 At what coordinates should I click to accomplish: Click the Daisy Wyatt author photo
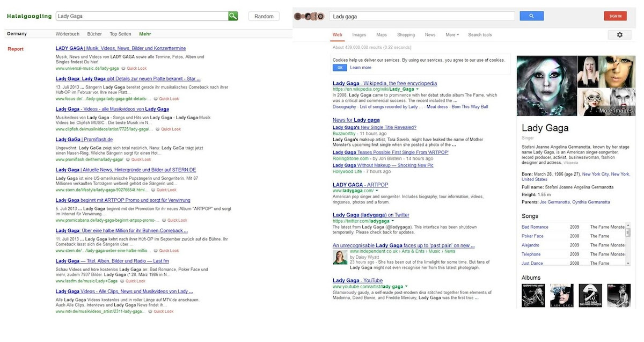tap(340, 257)
